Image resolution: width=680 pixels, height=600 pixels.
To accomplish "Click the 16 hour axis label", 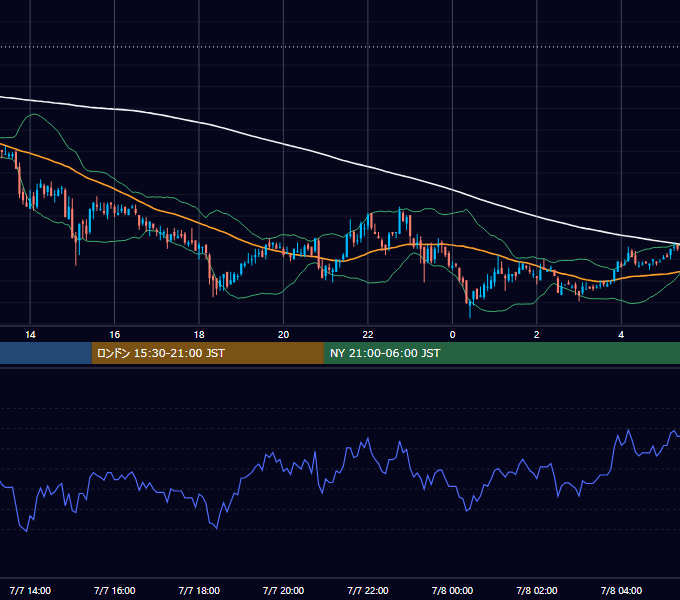I will (x=114, y=335).
